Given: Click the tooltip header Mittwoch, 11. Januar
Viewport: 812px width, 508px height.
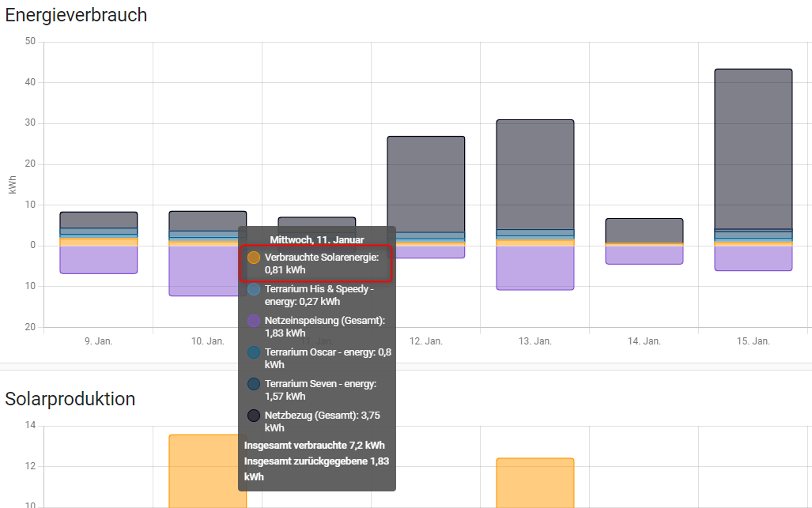Looking at the screenshot, I should tap(316, 239).
